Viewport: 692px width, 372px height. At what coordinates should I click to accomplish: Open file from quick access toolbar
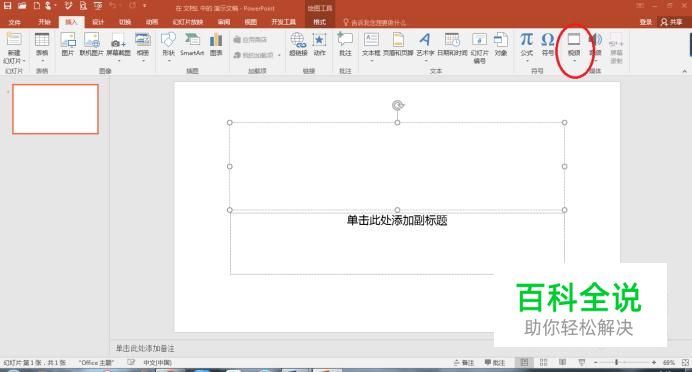coord(22,6)
